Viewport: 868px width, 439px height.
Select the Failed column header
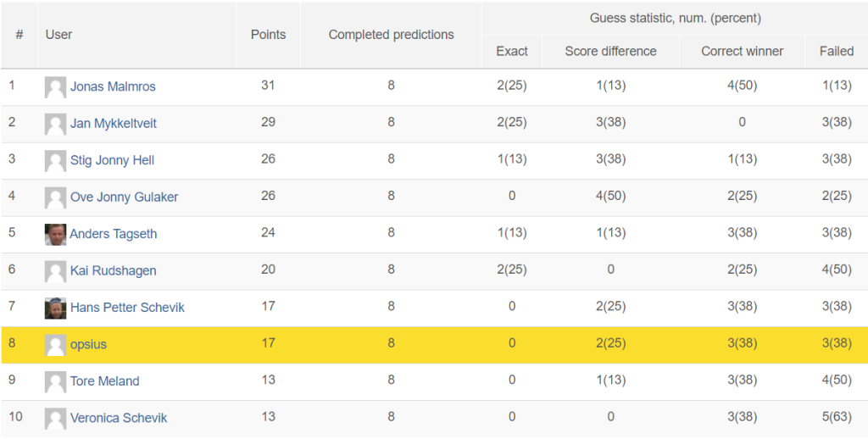[x=837, y=52]
